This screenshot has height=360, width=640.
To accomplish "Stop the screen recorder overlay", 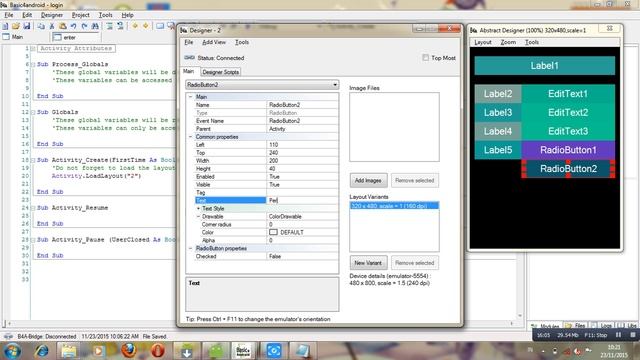I will pos(633,335).
